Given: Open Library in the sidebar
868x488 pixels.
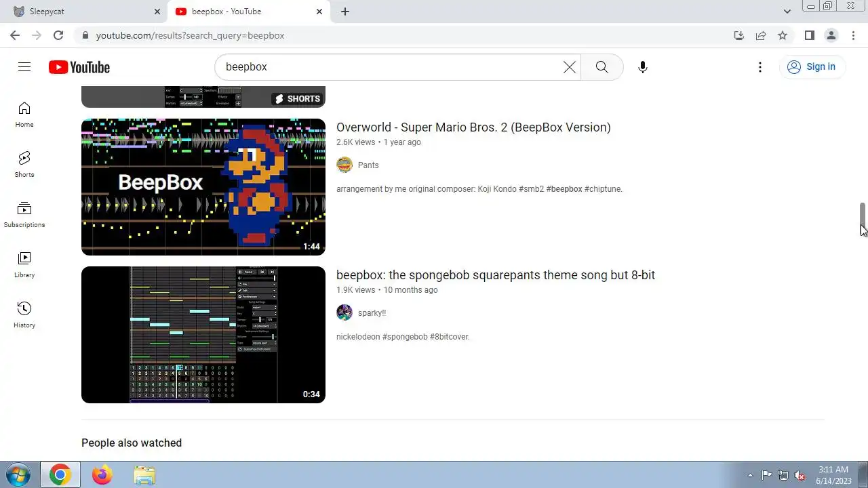Looking at the screenshot, I should coord(24,265).
